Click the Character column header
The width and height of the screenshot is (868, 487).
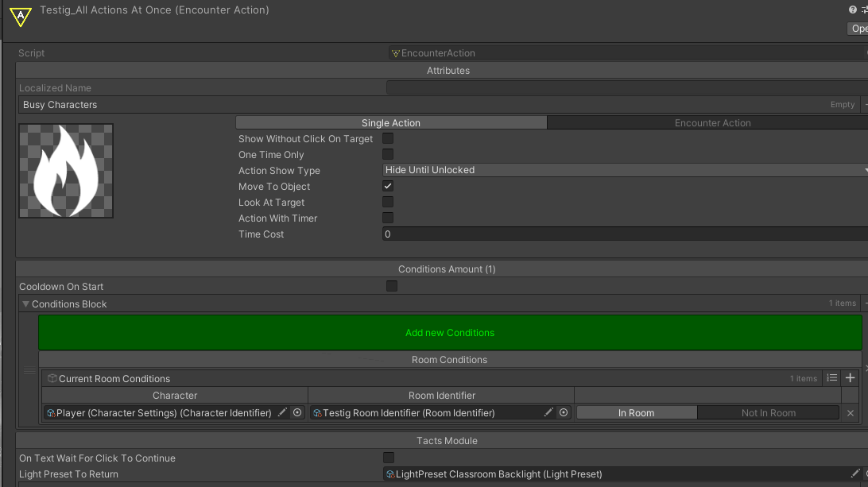[175, 395]
